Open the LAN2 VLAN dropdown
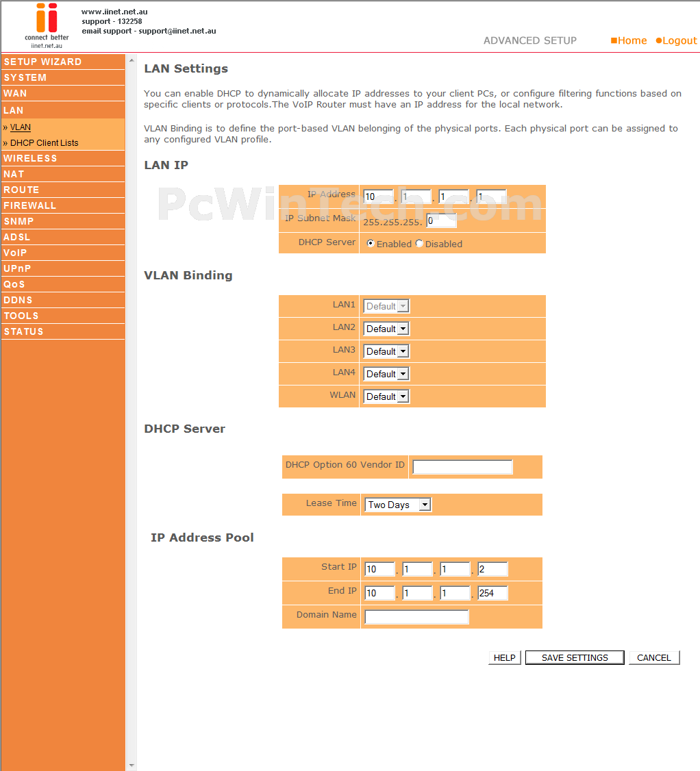This screenshot has height=771, width=700. [386, 329]
